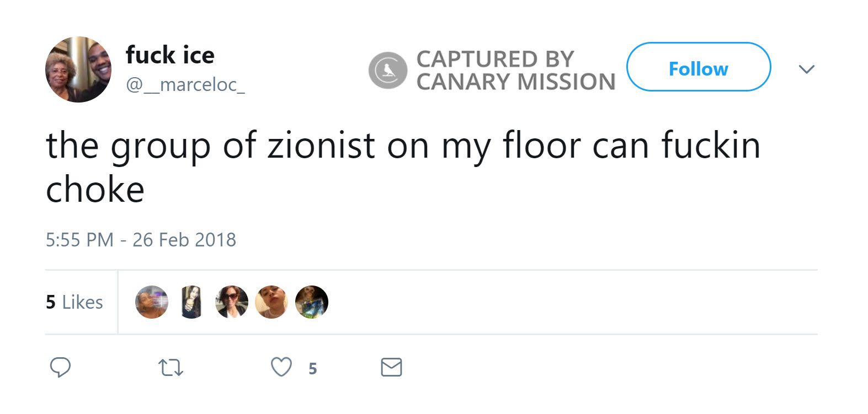Open the fifth liker's avatar
Screen dimensions: 868x414
[312, 302]
